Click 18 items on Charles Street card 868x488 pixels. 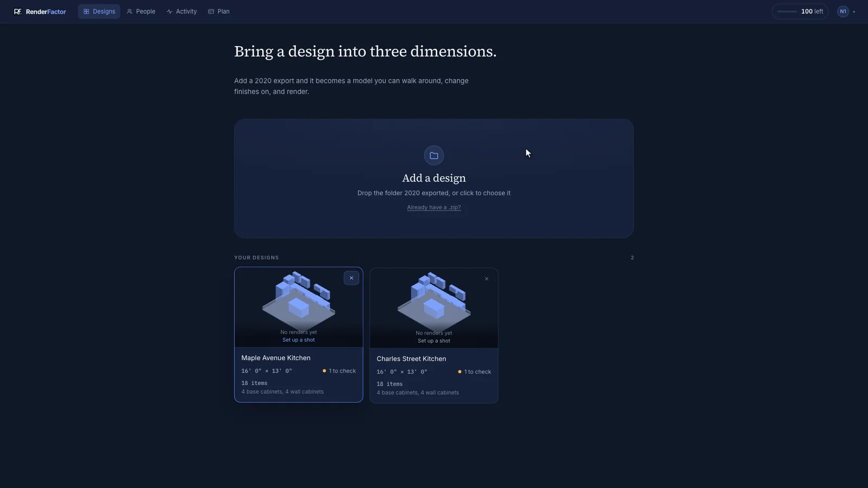[x=390, y=384]
